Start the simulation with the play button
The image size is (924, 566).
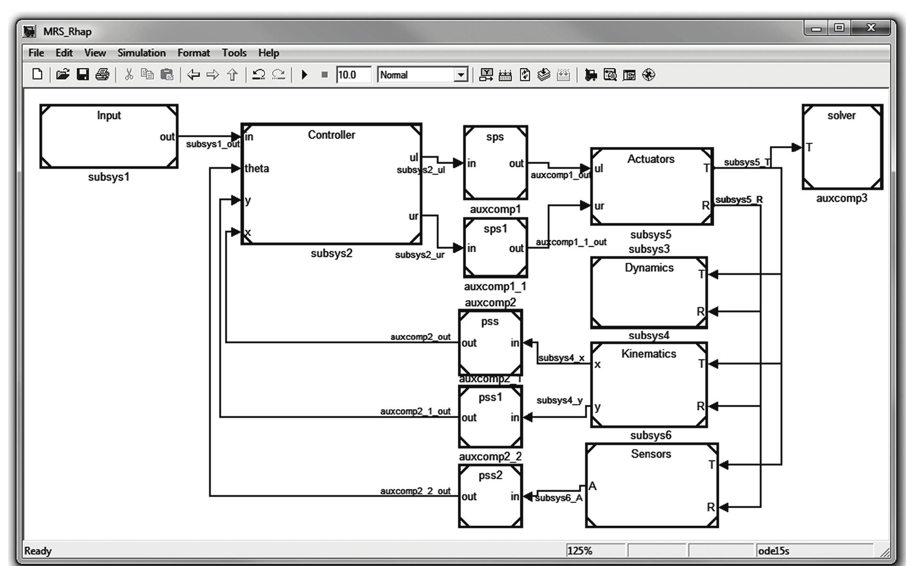click(305, 74)
